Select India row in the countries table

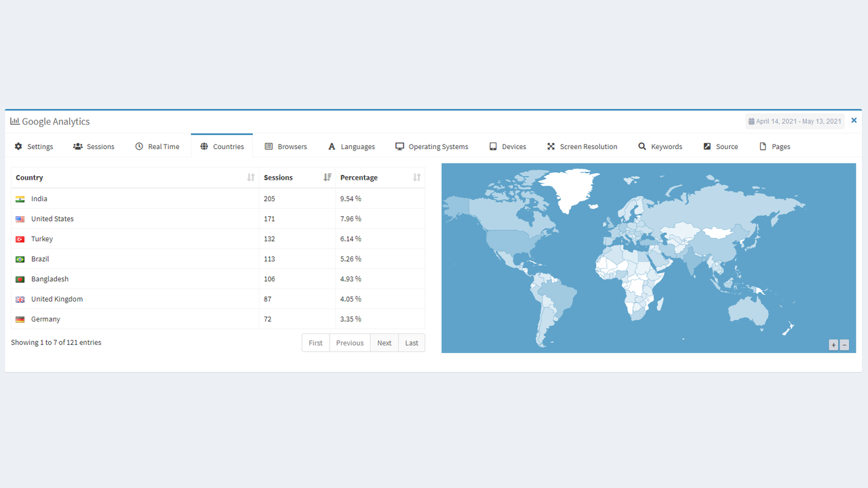coord(39,198)
